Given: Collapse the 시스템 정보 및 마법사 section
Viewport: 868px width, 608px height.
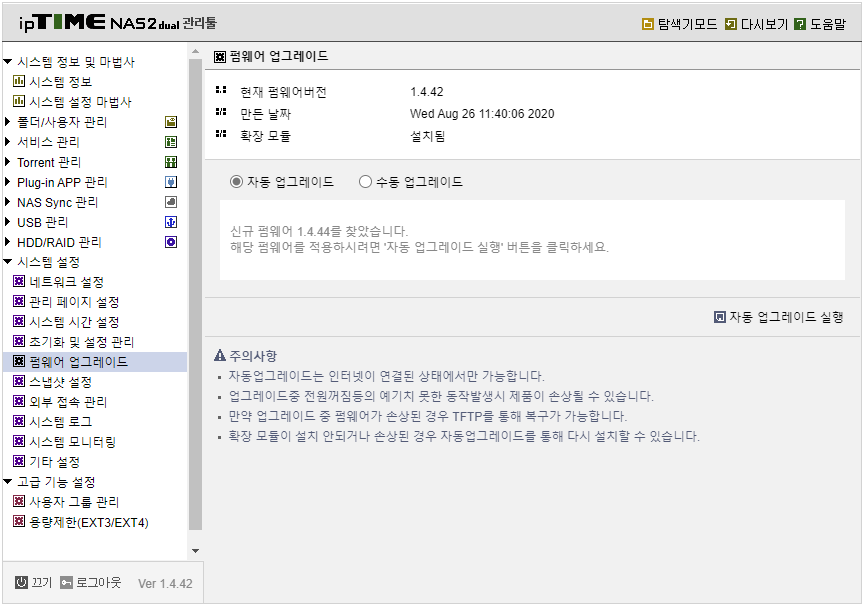Looking at the screenshot, I should (x=8, y=61).
